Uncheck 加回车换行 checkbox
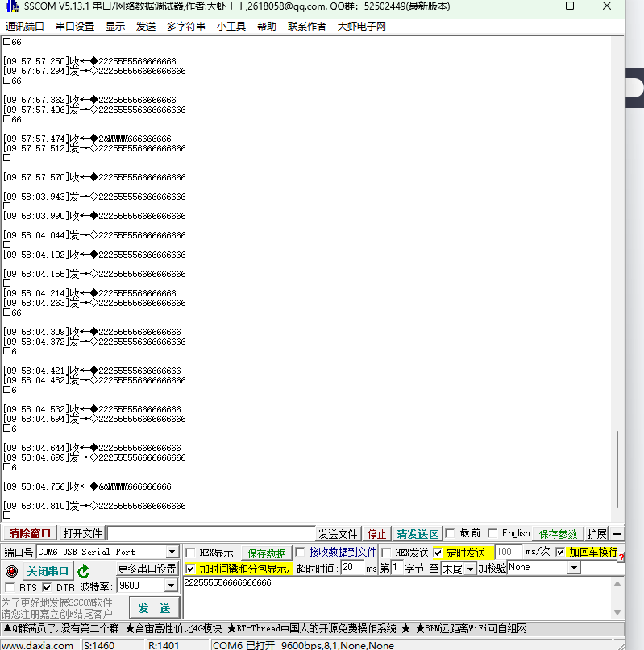The height and width of the screenshot is (650, 644). click(x=560, y=553)
